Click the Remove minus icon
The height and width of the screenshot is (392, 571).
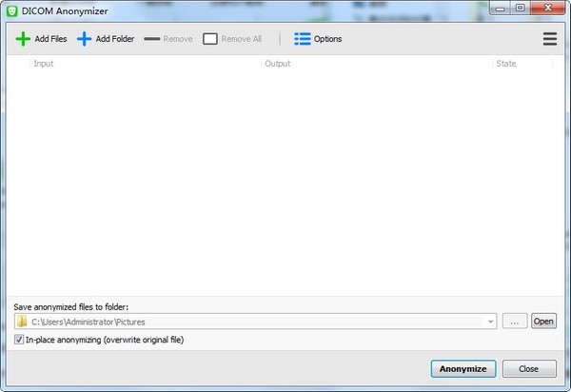pyautogui.click(x=152, y=39)
